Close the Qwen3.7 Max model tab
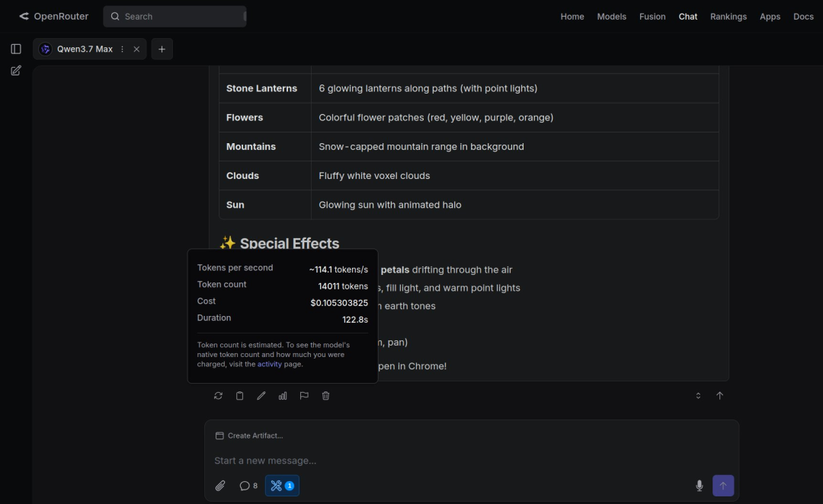Screen dimensions: 823x504 [x=136, y=49]
